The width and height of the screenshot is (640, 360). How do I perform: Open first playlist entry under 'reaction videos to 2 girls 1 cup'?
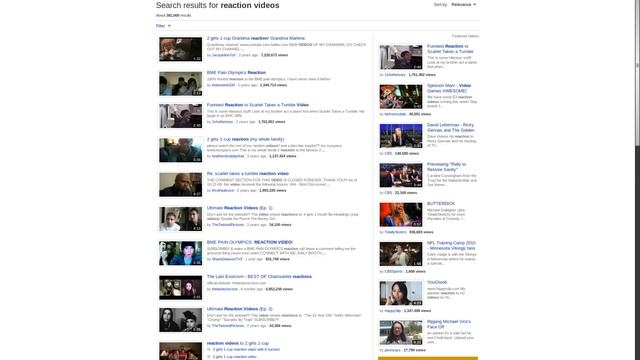246,350
